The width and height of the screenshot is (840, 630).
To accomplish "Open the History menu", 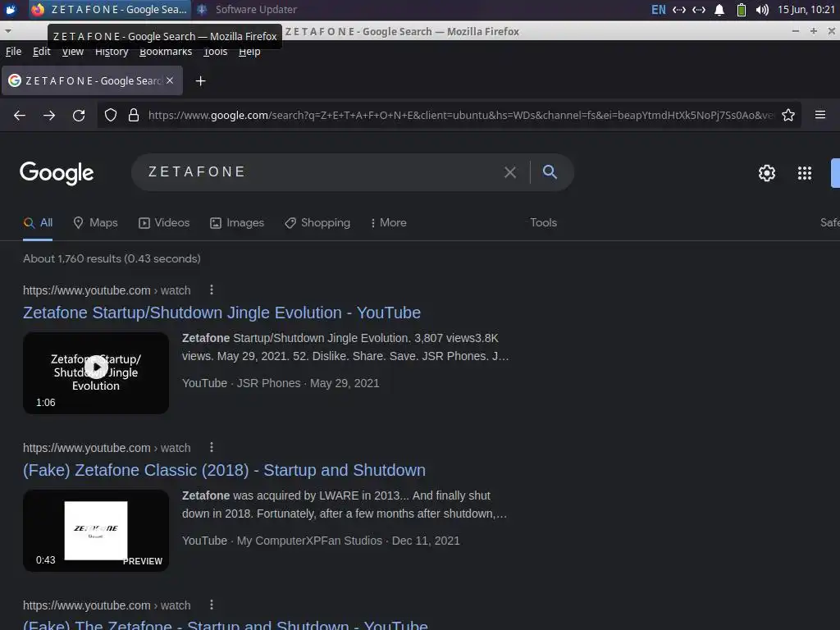I will click(112, 52).
